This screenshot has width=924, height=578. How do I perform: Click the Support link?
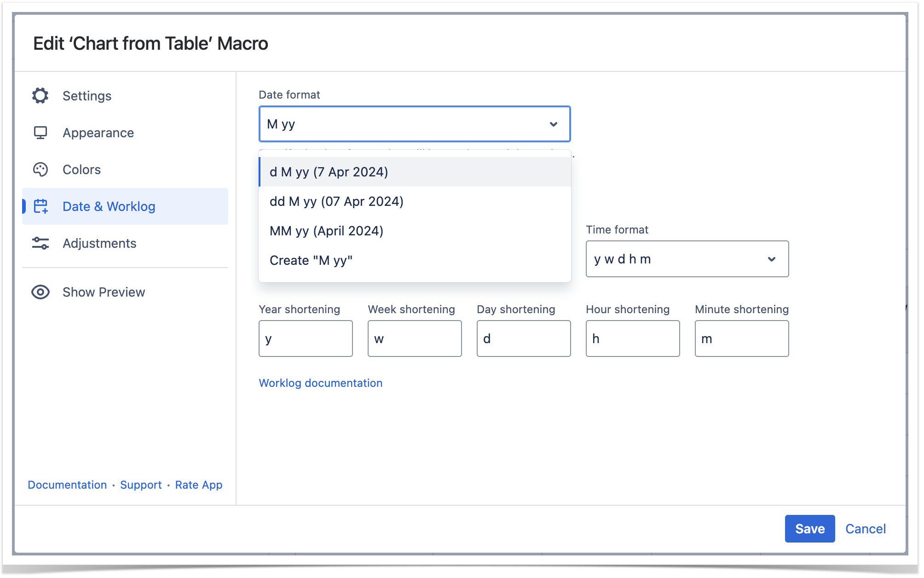pyautogui.click(x=141, y=485)
